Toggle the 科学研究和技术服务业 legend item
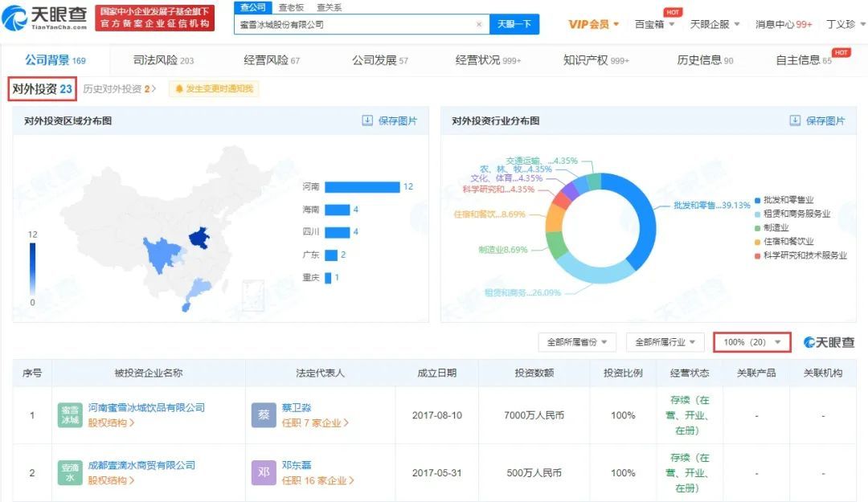This screenshot has width=868, height=502. (x=800, y=255)
